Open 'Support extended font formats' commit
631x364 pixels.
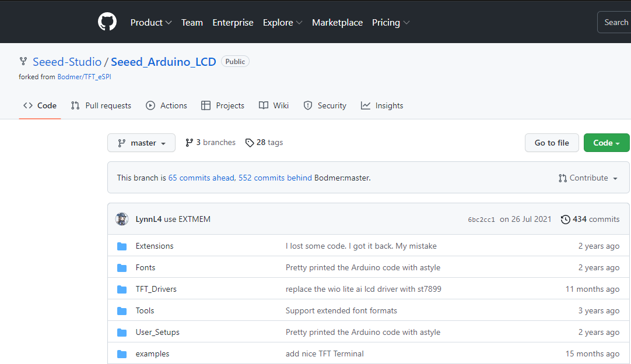[x=341, y=310]
